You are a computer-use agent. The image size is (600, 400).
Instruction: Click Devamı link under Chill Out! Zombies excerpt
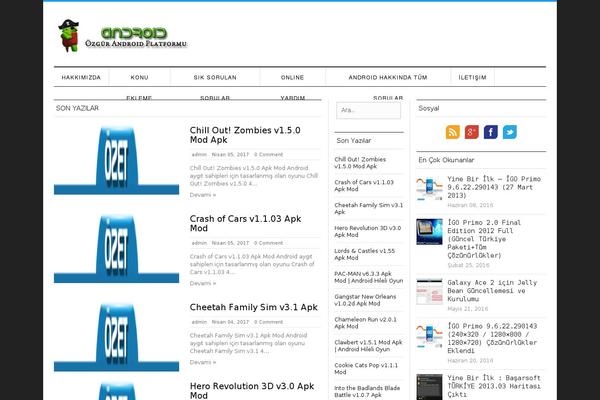[x=203, y=195]
